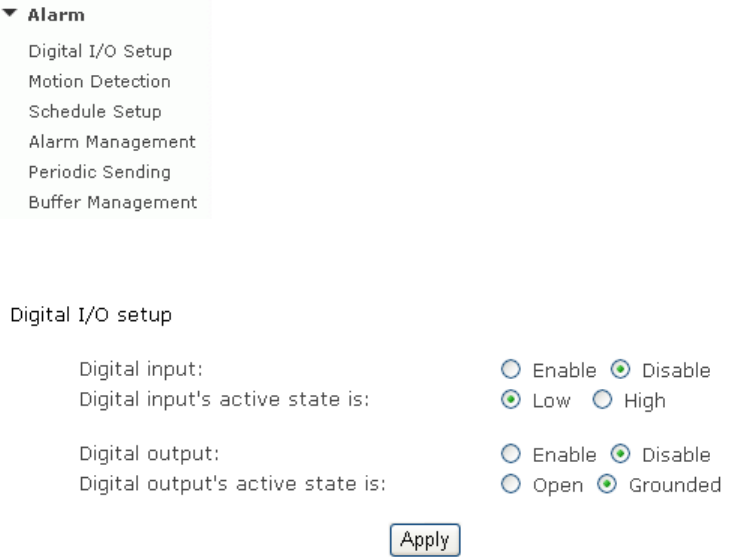Enable the digital input radio button

point(511,371)
